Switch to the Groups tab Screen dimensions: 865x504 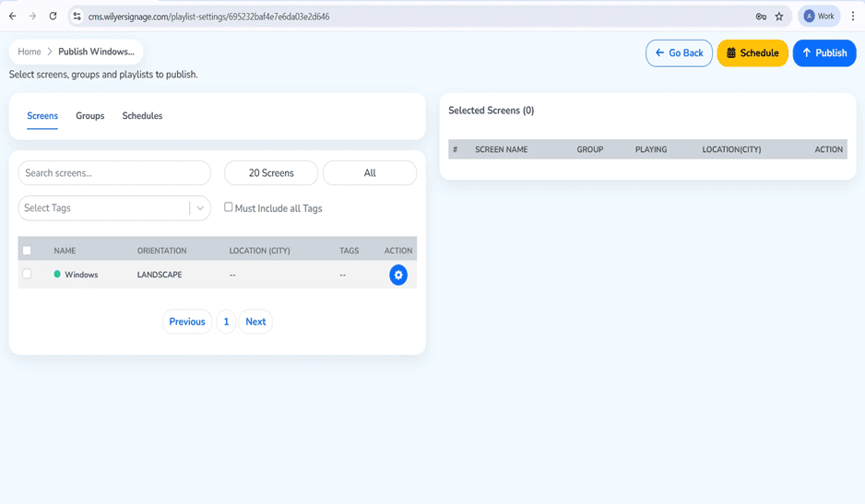click(x=90, y=116)
